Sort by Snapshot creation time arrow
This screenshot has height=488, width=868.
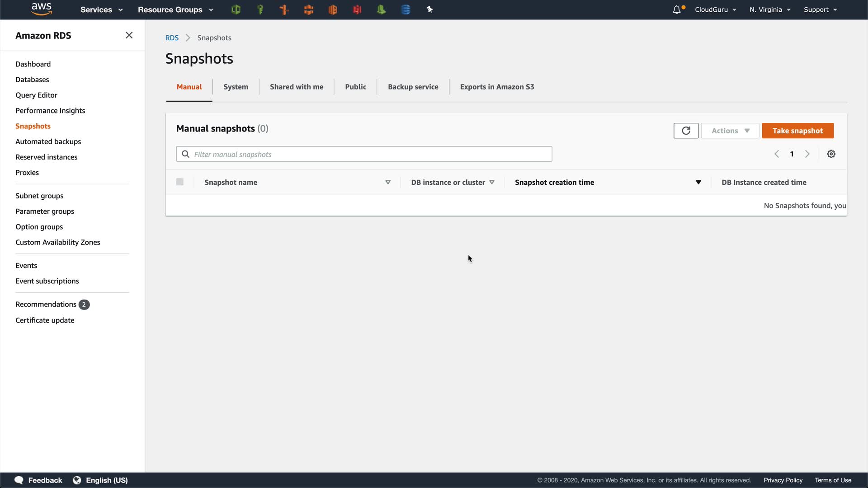pos(698,183)
